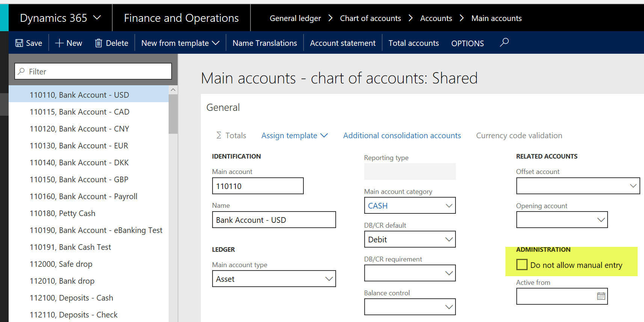Open the Active from calendar picker

[x=601, y=296]
